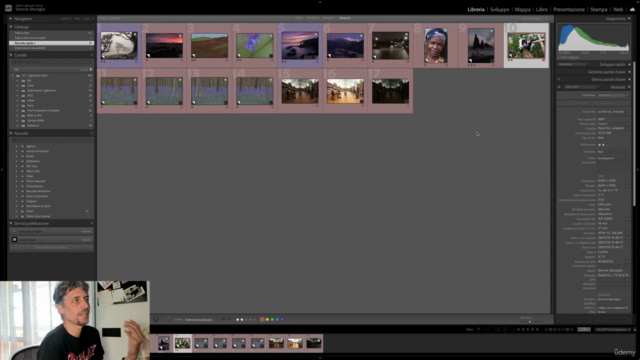This screenshot has width=640, height=360.
Task: Click the Fixed collection icon
Action: (x=22, y=211)
